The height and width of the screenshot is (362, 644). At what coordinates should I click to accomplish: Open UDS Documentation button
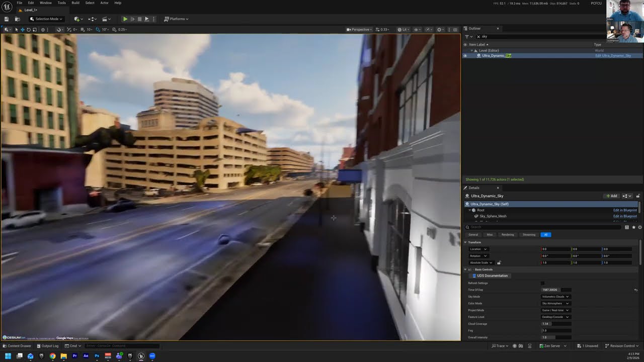click(x=490, y=276)
